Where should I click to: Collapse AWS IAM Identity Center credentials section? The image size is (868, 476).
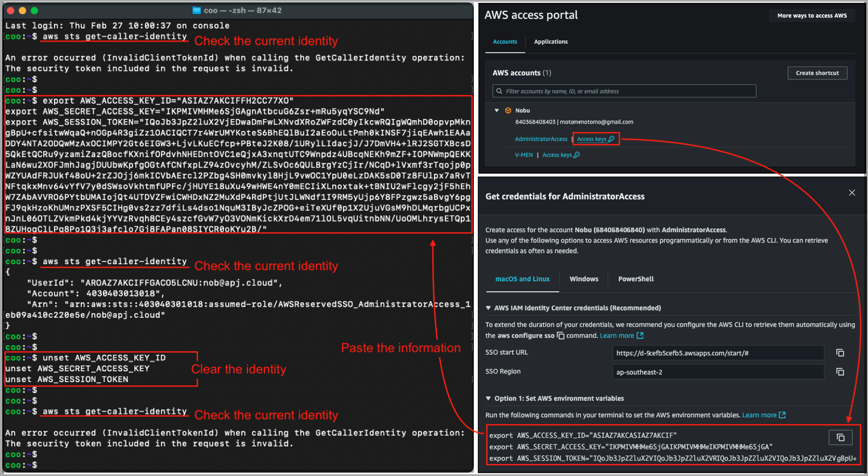[x=488, y=308]
